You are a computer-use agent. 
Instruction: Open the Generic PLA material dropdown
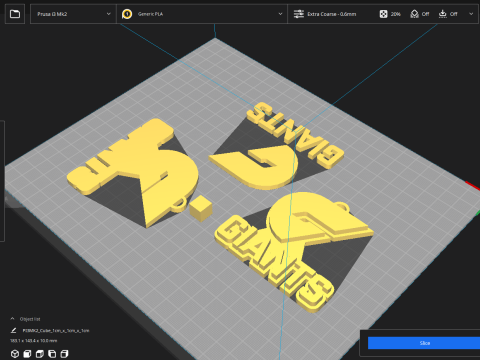(202, 14)
